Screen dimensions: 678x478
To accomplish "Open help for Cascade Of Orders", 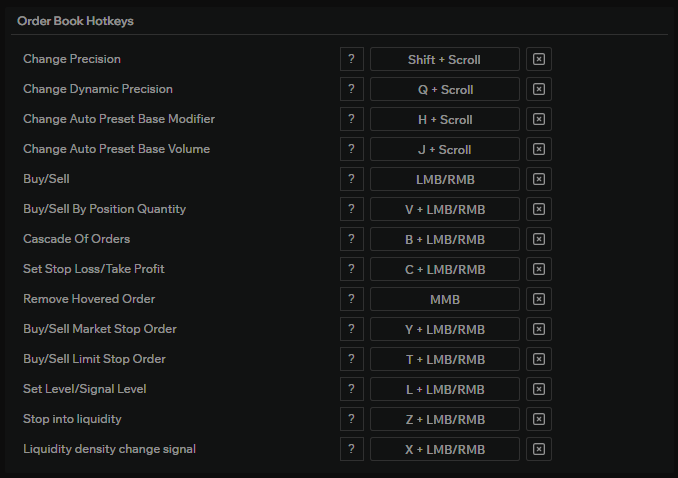I will [x=351, y=239].
